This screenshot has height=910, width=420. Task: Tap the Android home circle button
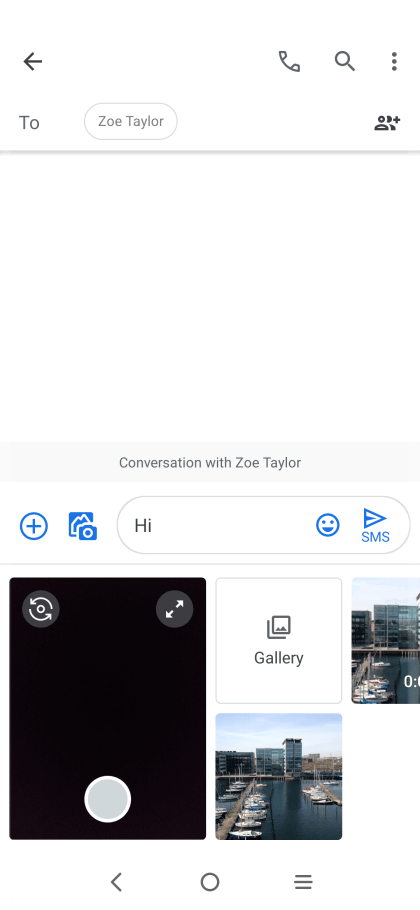coord(210,882)
